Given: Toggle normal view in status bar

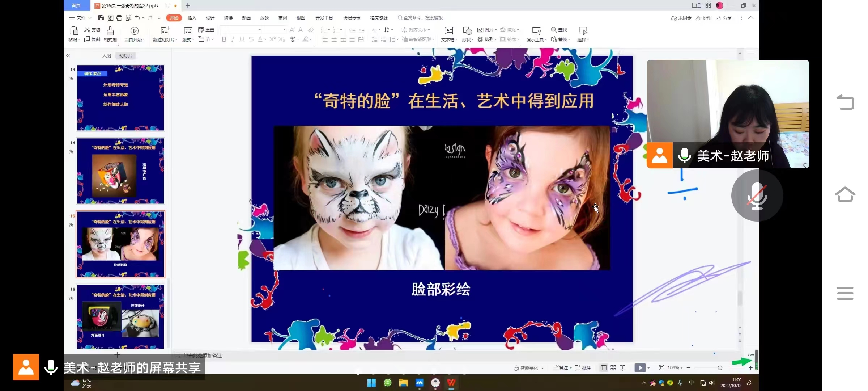Looking at the screenshot, I should pos(604,368).
